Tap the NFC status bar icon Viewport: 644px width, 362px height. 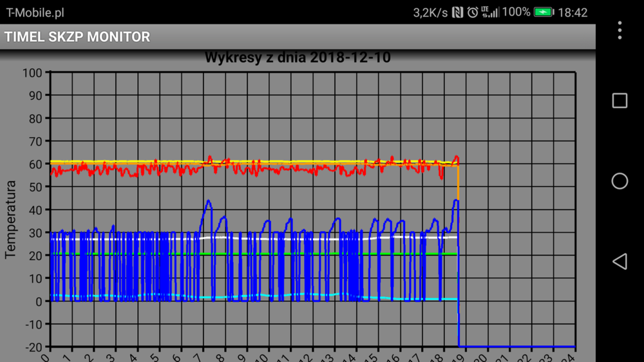pyautogui.click(x=457, y=13)
